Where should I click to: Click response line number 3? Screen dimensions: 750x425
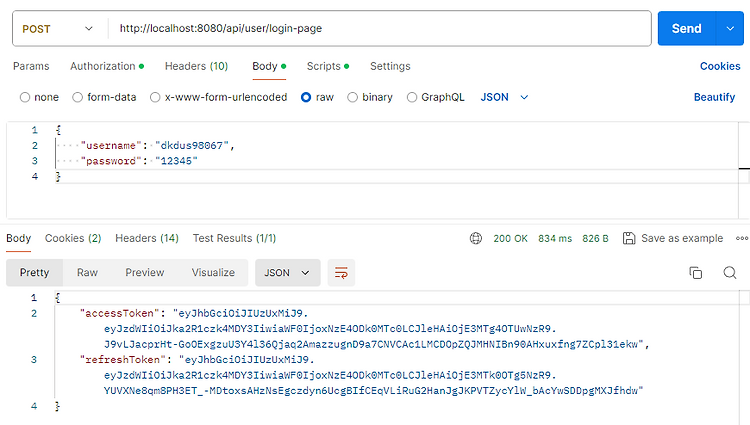coord(34,360)
